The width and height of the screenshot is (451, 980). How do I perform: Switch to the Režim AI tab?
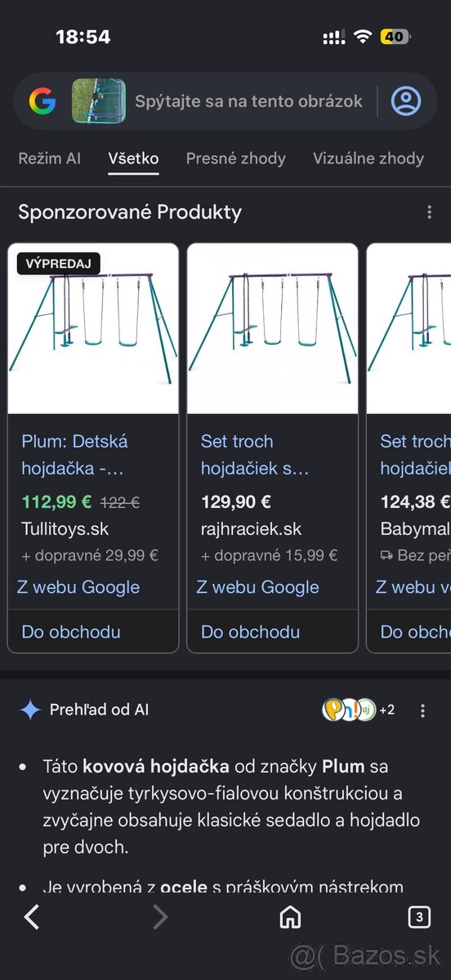point(50,158)
